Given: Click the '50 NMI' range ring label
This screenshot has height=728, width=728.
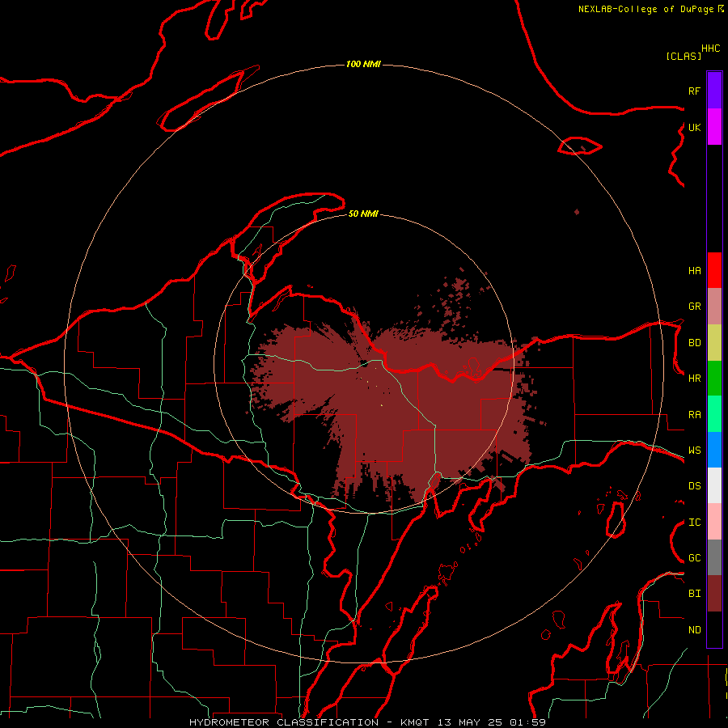Looking at the screenshot, I should tap(363, 214).
